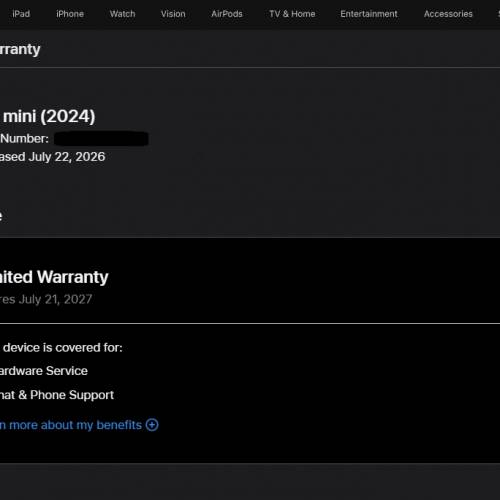
Task: Click the redacted serial number field
Action: click(x=101, y=139)
